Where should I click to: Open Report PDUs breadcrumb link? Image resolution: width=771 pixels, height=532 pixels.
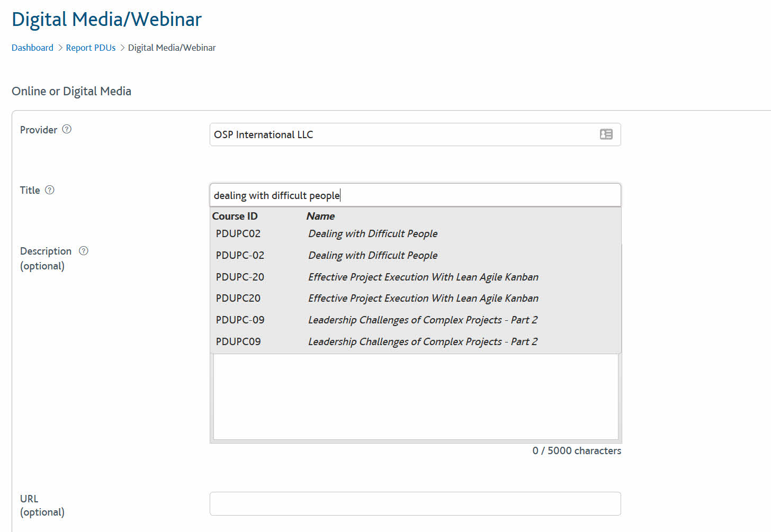91,48
